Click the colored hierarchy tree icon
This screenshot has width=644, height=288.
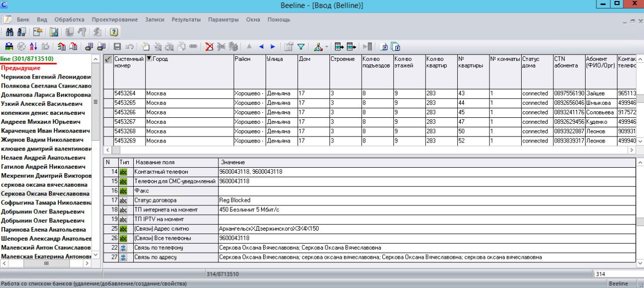(x=318, y=46)
